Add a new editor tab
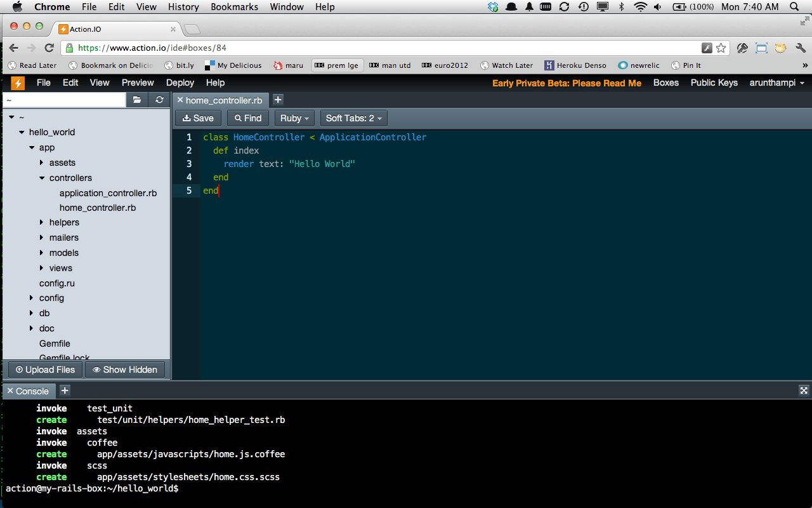Viewport: 812px width, 508px height. tap(278, 100)
